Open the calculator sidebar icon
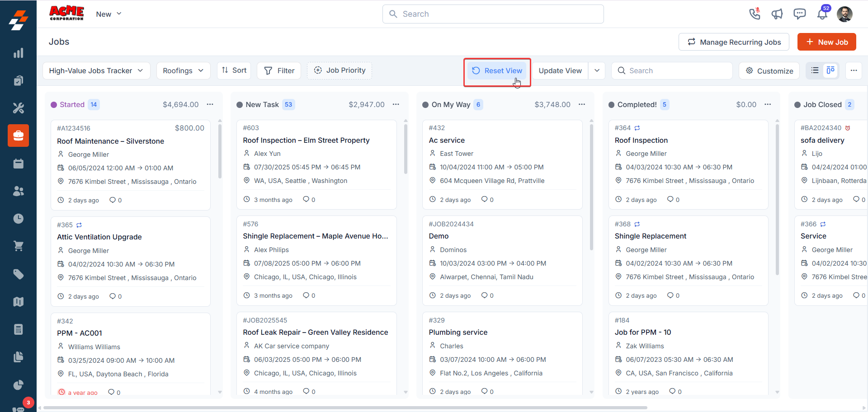The width and height of the screenshot is (868, 412). 18,329
